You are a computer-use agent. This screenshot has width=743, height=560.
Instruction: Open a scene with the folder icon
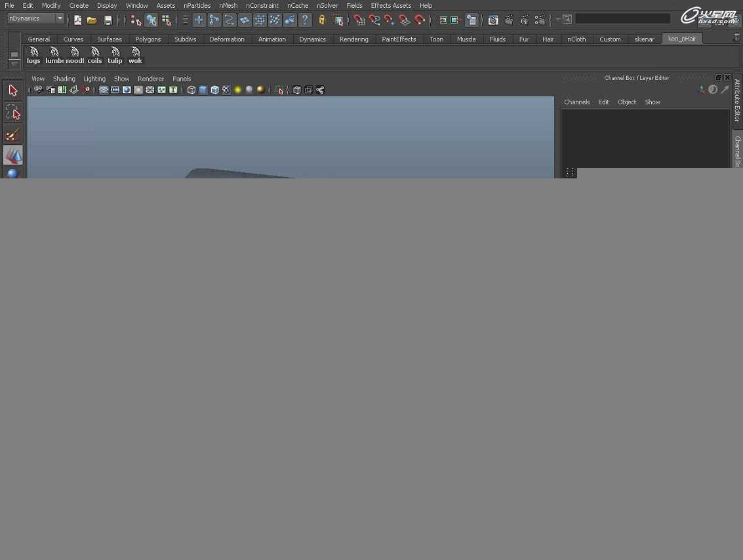[x=92, y=20]
